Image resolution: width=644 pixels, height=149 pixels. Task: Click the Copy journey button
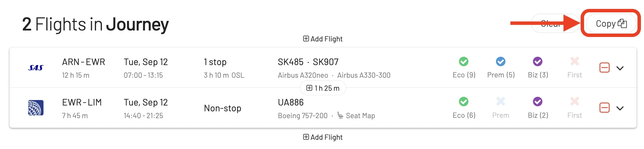[x=611, y=24]
